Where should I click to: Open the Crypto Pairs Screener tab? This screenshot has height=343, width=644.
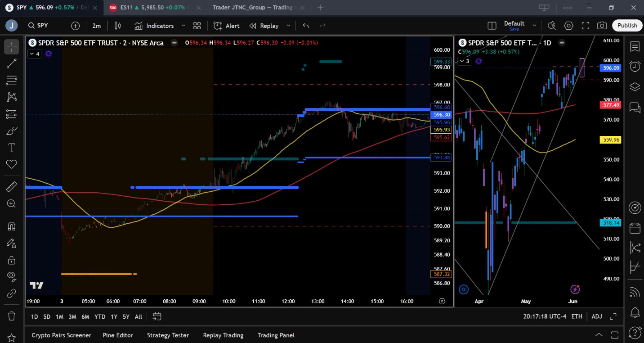[61, 335]
